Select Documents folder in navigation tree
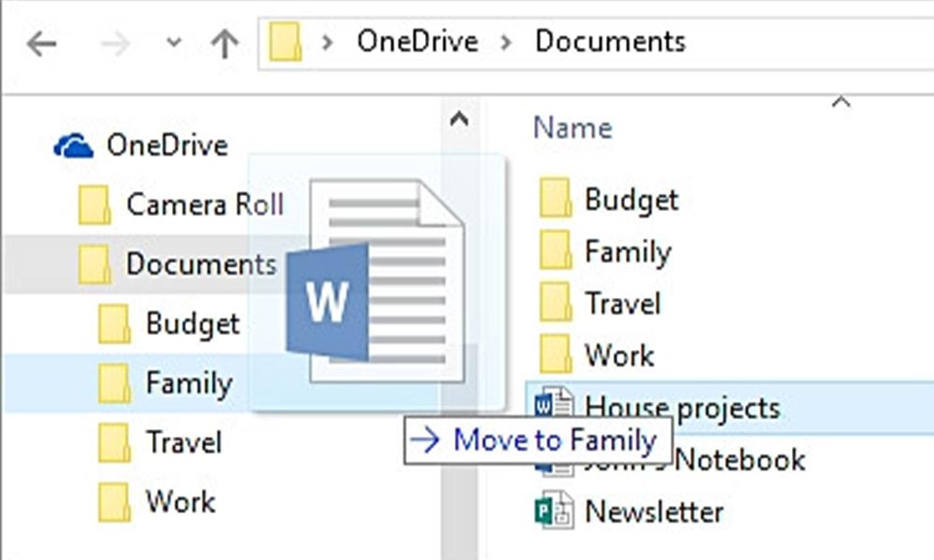934x560 pixels. pyautogui.click(x=200, y=264)
